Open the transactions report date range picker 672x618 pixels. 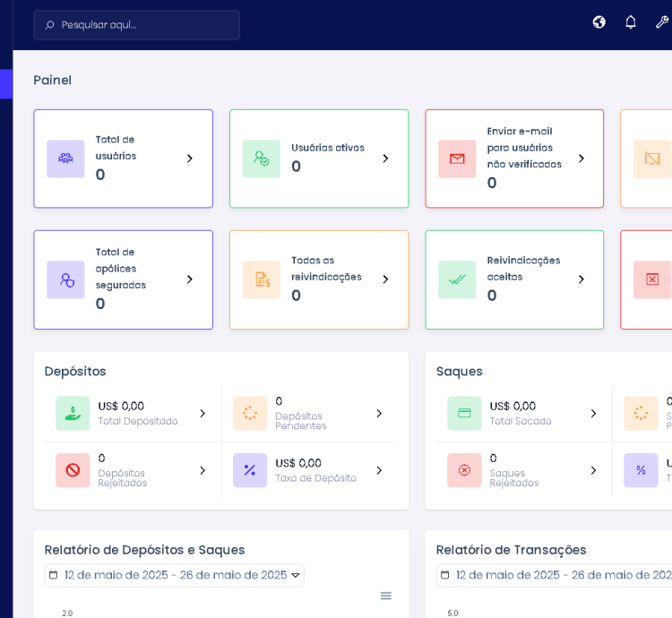(556, 575)
